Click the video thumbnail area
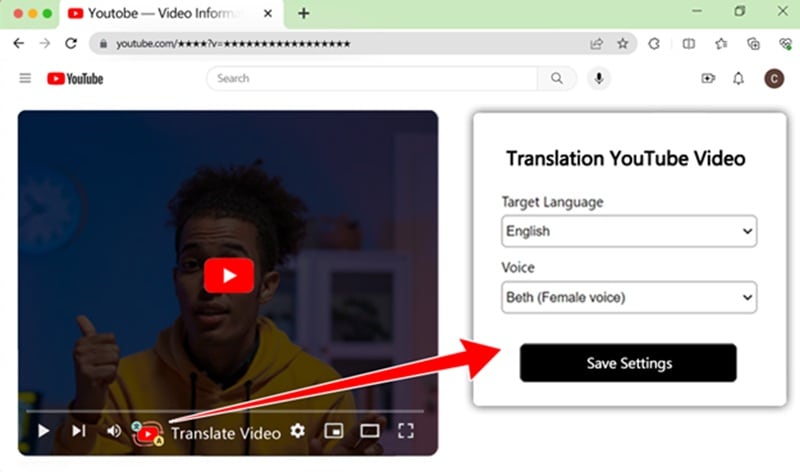The image size is (800, 472). point(228,283)
